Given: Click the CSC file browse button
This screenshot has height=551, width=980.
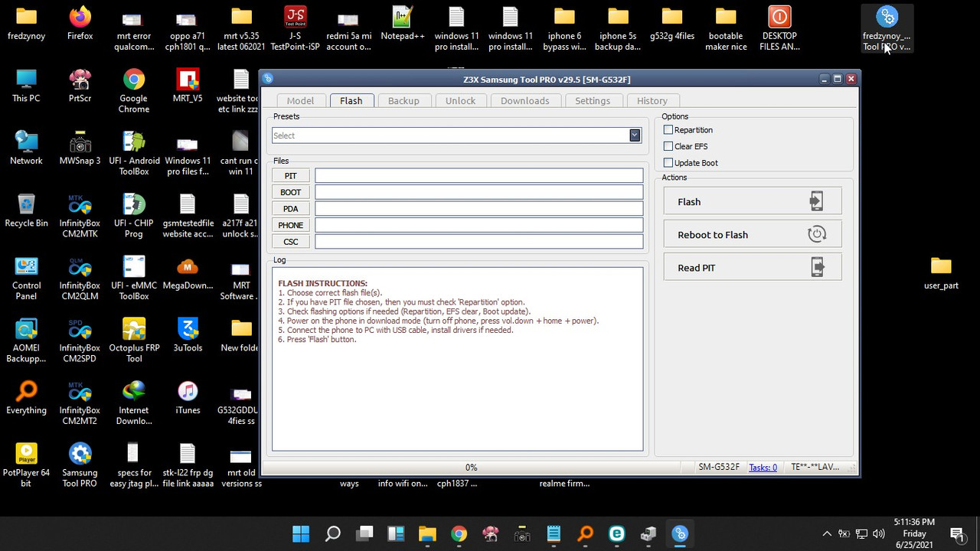Looking at the screenshot, I should [x=290, y=241].
